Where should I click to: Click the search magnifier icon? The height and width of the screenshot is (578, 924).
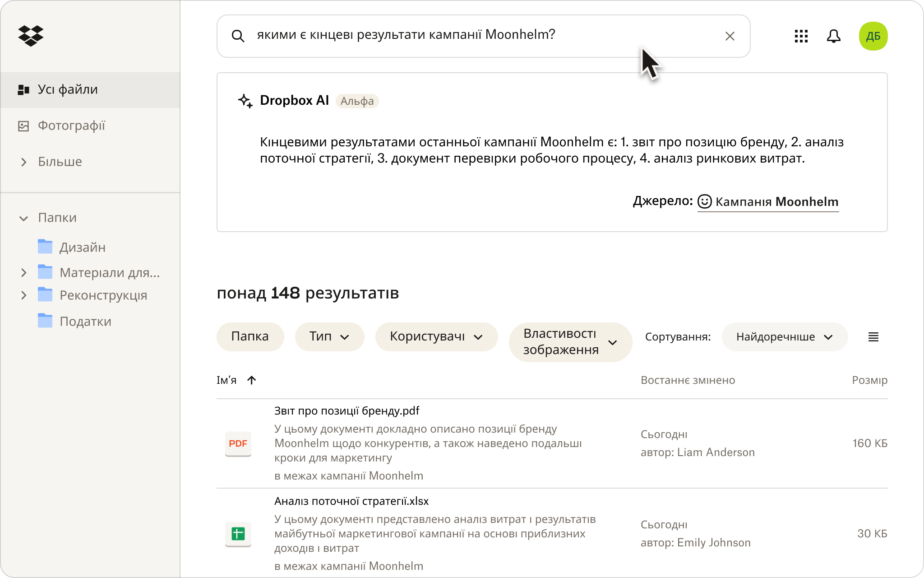[x=238, y=36]
